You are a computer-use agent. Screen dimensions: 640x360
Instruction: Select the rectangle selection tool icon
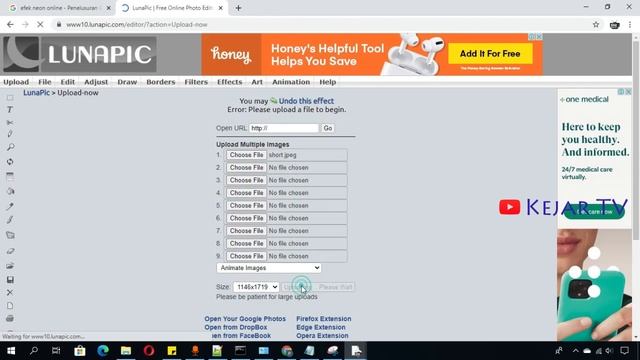coord(10,98)
